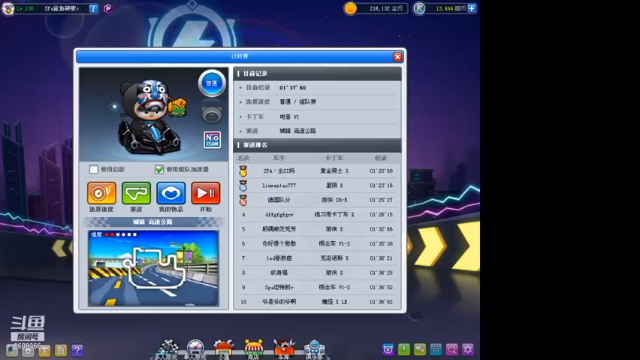Click the blue board icon at bottom right
The width and height of the screenshot is (640, 360).
[x=436, y=349]
